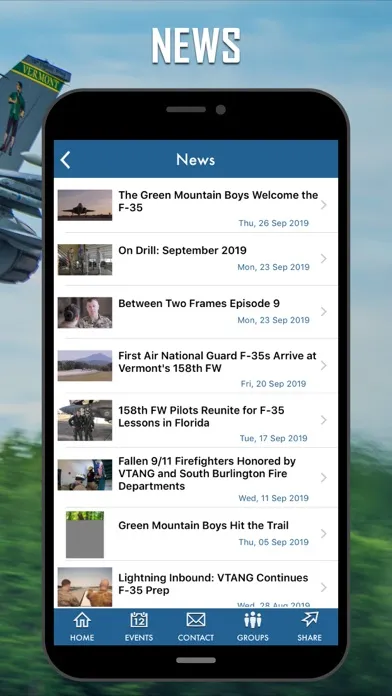Read '158th FW Pilots Reunite for F-35 Lessons'
This screenshot has width=392, height=696.
pos(201,416)
